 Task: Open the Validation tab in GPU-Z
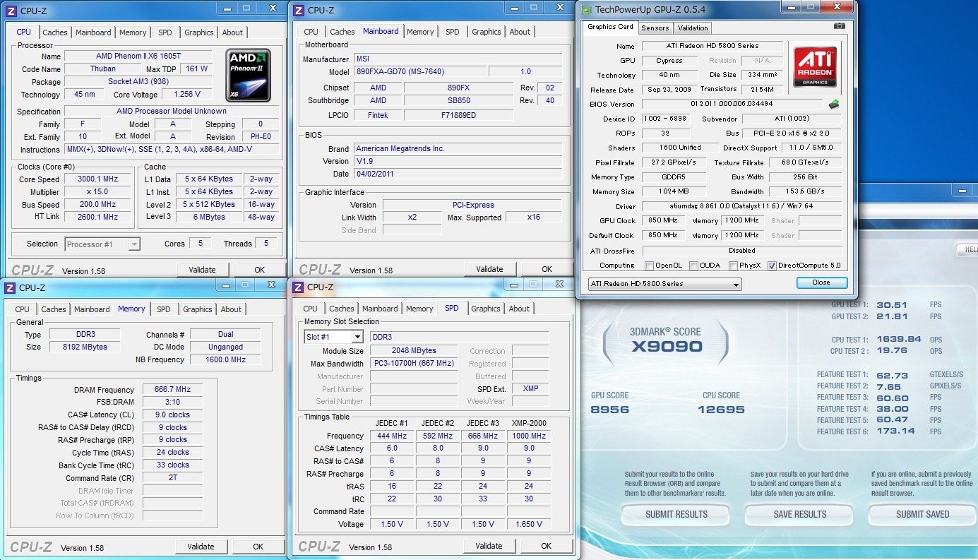[692, 28]
